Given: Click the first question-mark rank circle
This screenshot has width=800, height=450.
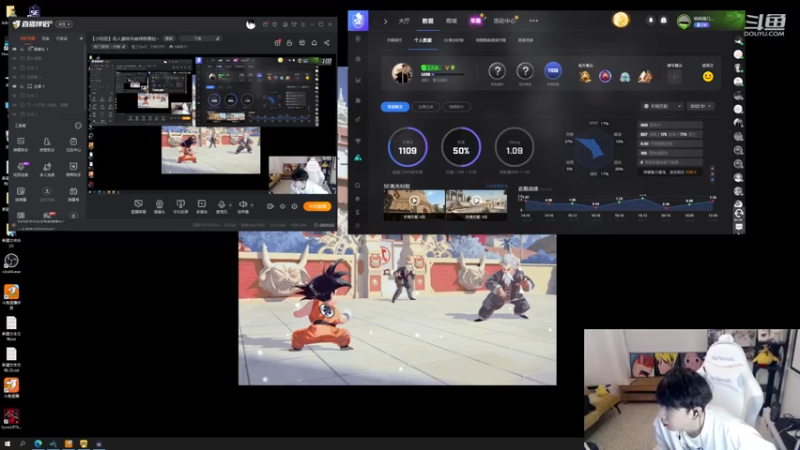Looking at the screenshot, I should [x=497, y=71].
